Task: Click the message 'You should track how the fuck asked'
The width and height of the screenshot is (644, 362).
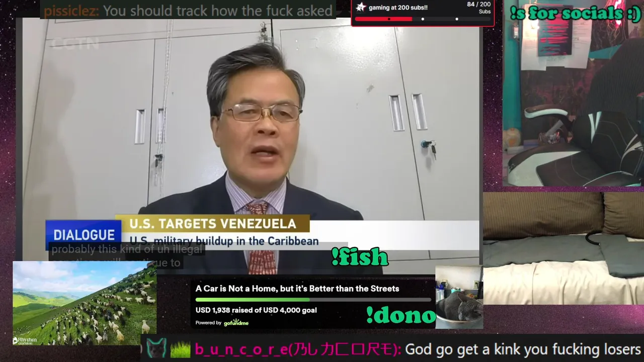Action: [217, 11]
